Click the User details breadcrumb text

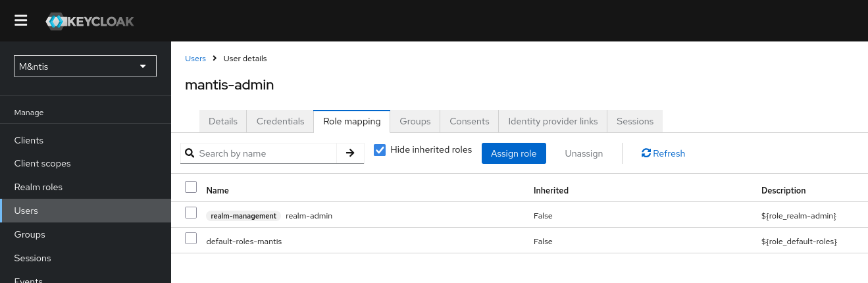pyautogui.click(x=245, y=59)
